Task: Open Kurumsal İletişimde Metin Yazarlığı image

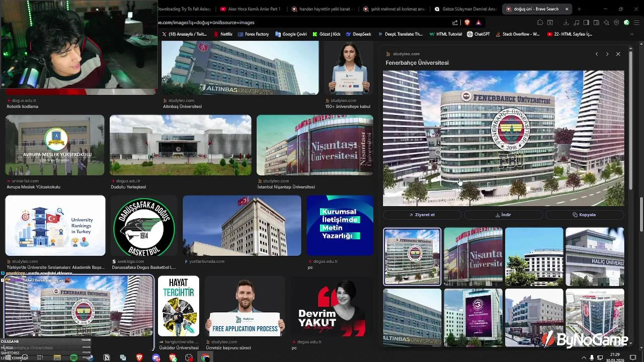Action: [340, 226]
